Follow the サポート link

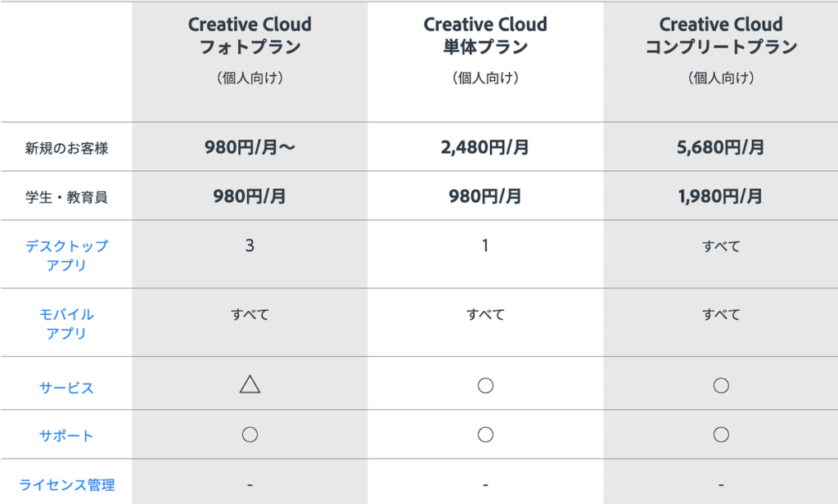66,436
